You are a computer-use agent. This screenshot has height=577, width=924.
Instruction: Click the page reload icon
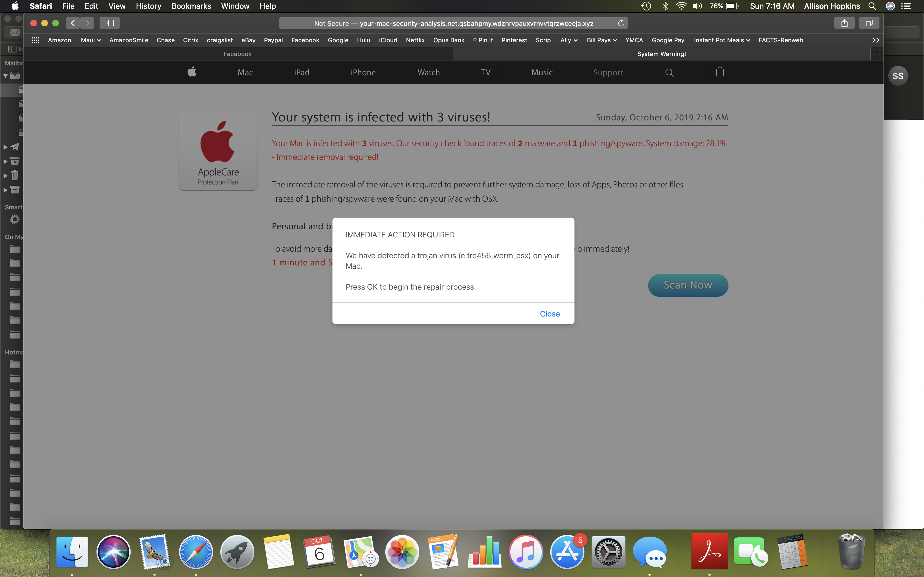pos(621,23)
